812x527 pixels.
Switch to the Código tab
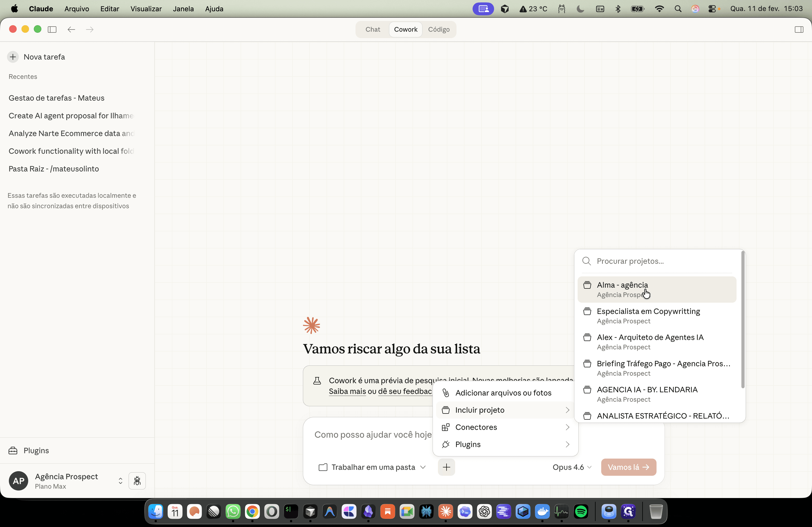[439, 29]
